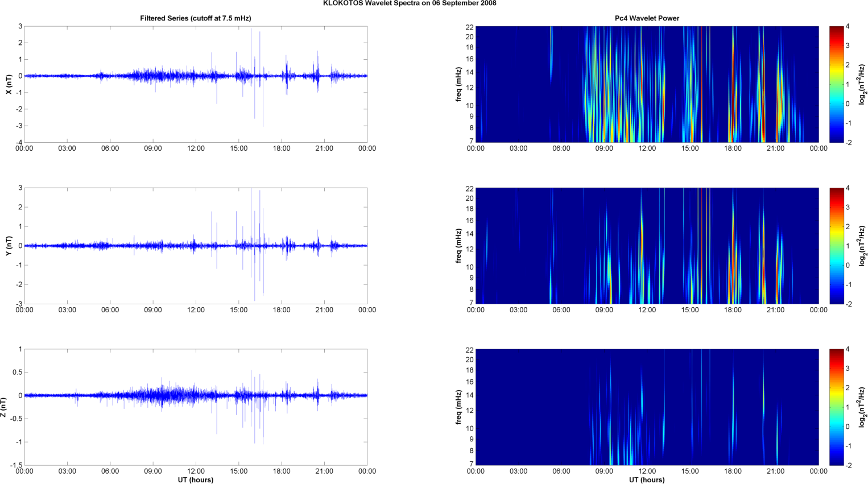Screen dimensions: 868x484
Task: Click the 12:00 tick under X series plot
Action: pos(196,148)
